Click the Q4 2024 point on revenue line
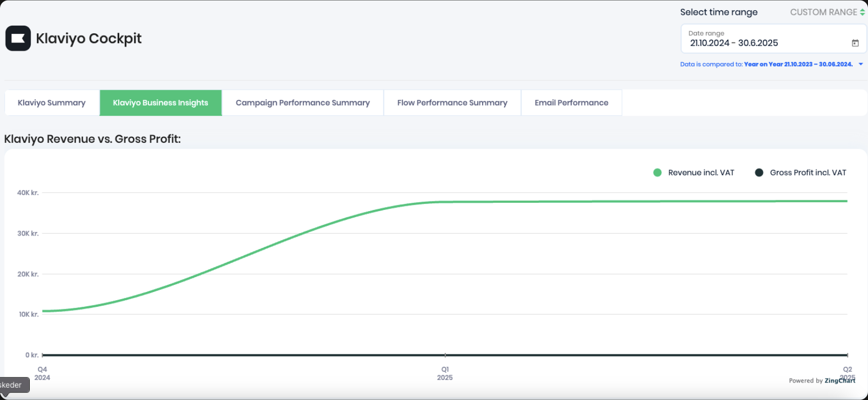Screen dimensions: 868x400 pyautogui.click(x=42, y=311)
